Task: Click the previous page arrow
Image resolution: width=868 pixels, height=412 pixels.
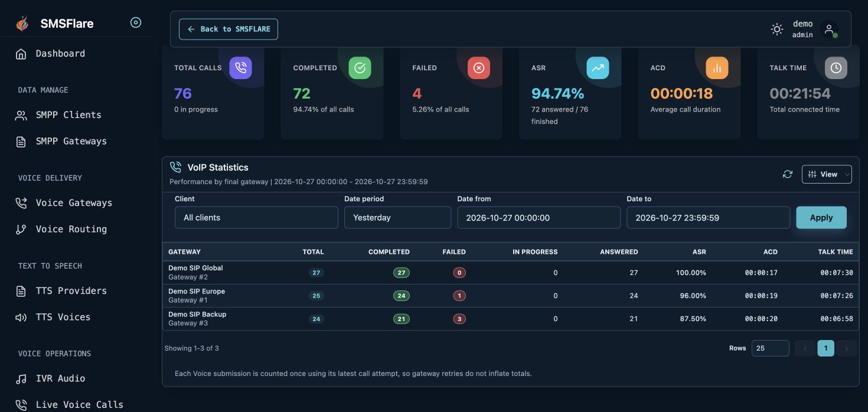Action: click(805, 348)
